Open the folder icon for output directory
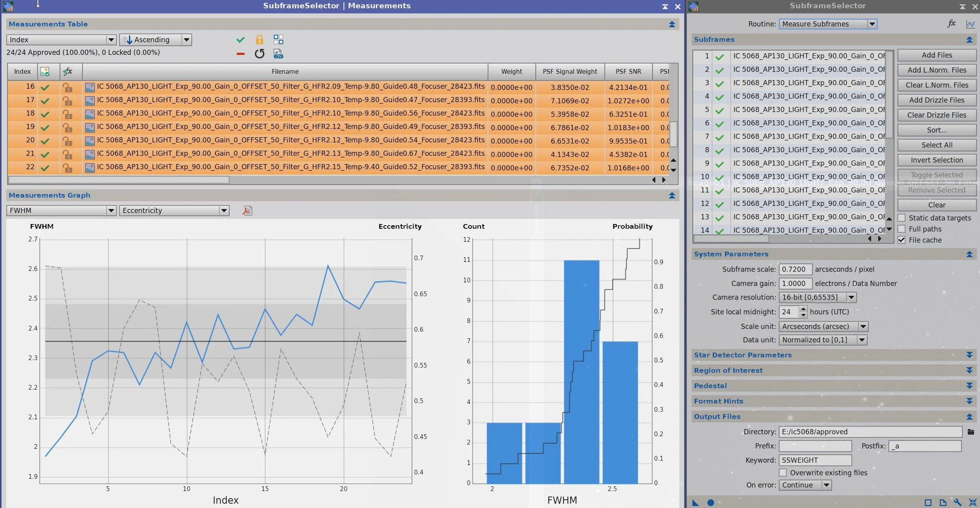Viewport: 980px width, 508px height. [971, 432]
